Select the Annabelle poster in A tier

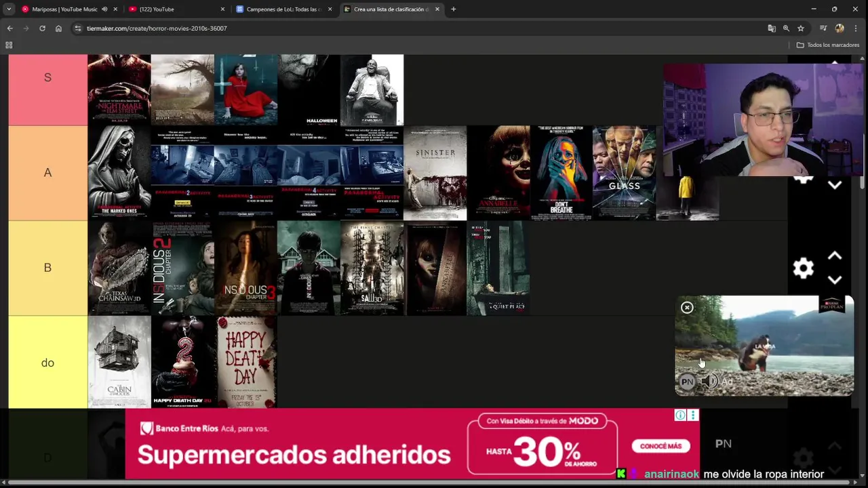click(498, 173)
